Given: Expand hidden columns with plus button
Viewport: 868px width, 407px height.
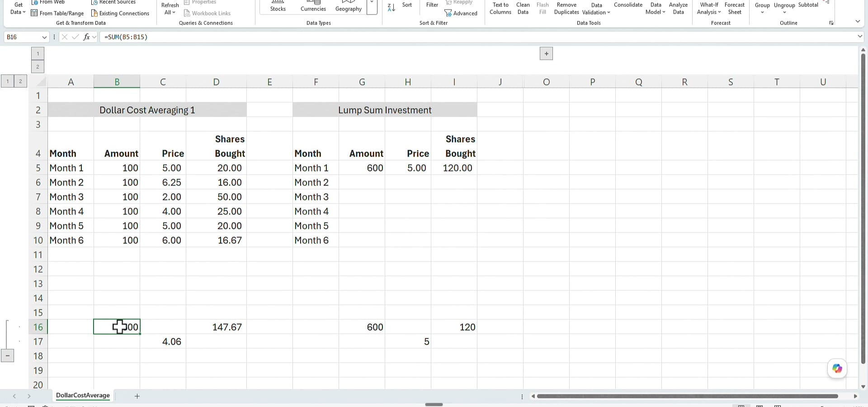Looking at the screenshot, I should (x=546, y=53).
